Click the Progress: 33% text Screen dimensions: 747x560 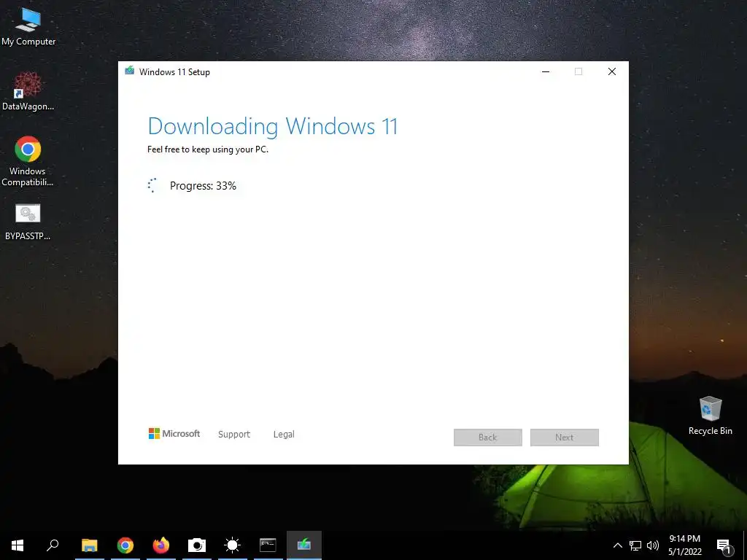pyautogui.click(x=203, y=186)
